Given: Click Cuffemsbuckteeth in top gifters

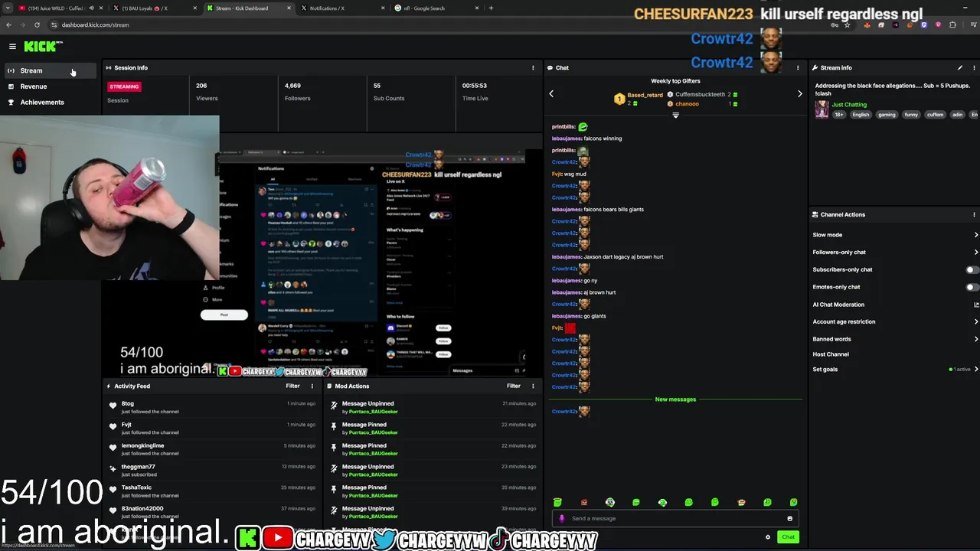Looking at the screenshot, I should point(700,95).
